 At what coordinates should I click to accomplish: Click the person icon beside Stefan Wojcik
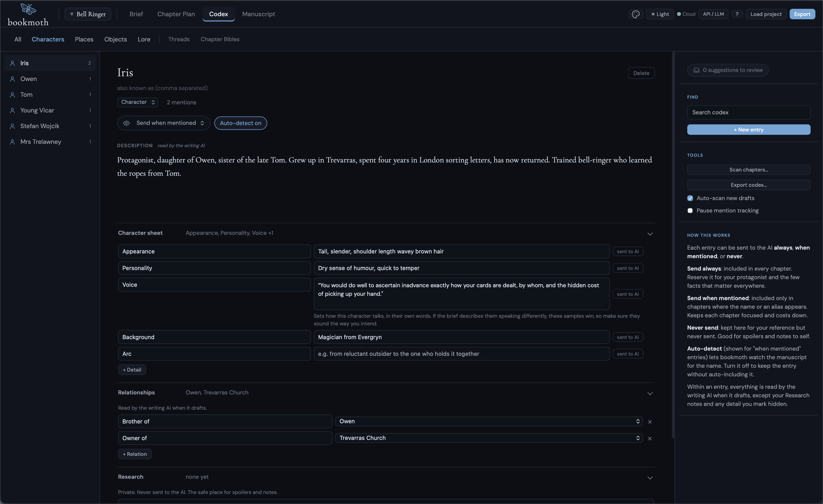tap(12, 126)
